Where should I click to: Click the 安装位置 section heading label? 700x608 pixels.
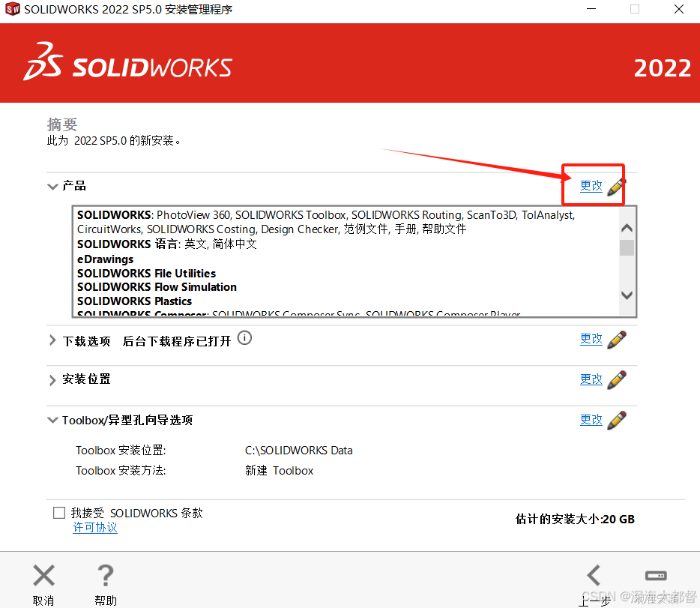point(86,379)
